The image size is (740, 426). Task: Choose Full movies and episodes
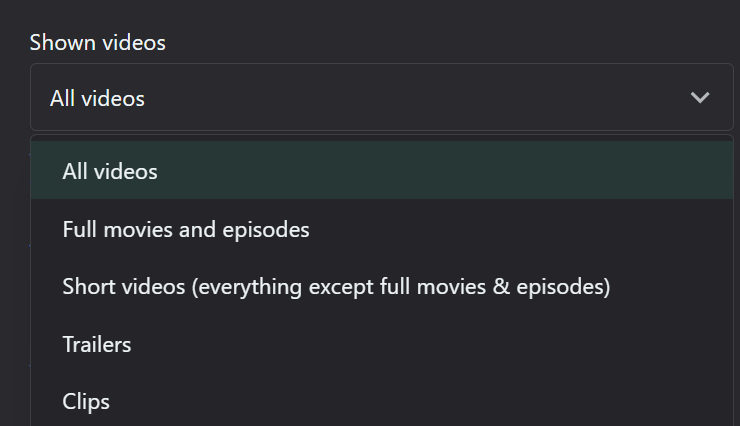point(382,229)
